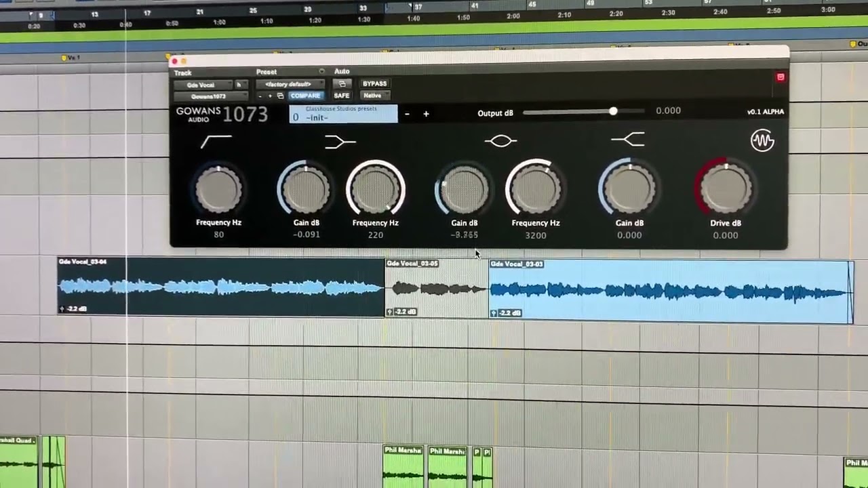Click the mid Frequency Hz knob at 3200
This screenshot has width=868, height=488.
[535, 190]
